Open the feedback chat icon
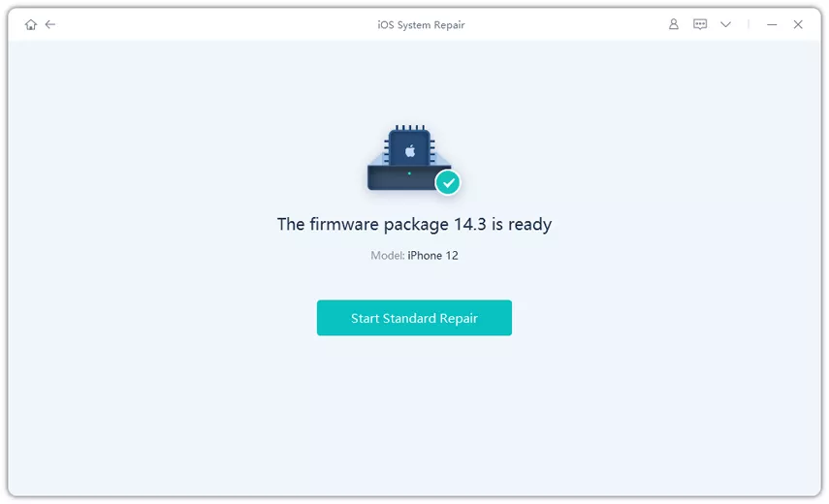829x504 pixels. [x=700, y=24]
